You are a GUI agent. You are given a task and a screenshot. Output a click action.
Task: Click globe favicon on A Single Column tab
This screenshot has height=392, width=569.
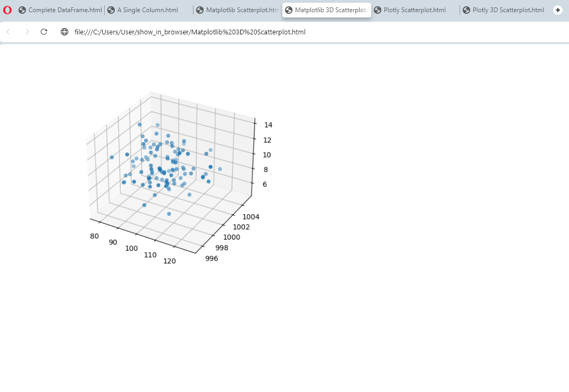click(x=111, y=10)
